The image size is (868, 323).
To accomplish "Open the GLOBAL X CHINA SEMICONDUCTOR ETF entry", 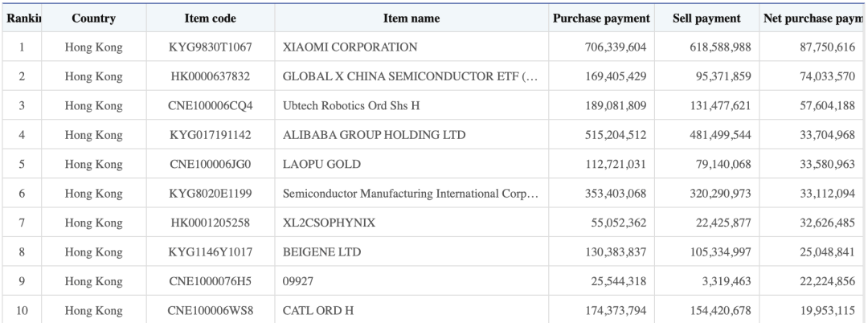I will click(x=411, y=77).
